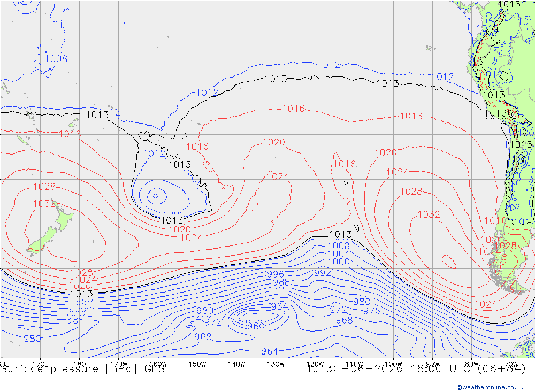This screenshot has width=535, height=392.
Task: Click the "Surface pressure [hPa] GFS" caption
Action: pyautogui.click(x=82, y=369)
